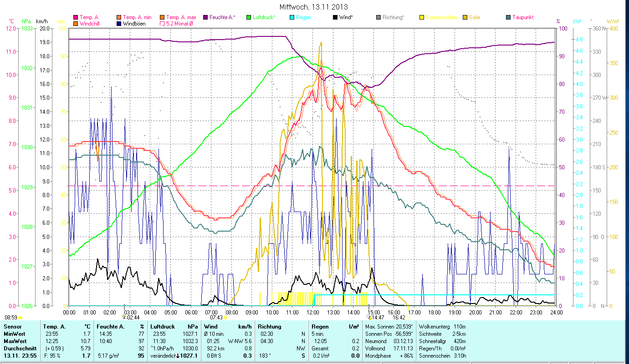Click the 'Taupunkt' legend label
629x364 pixels.
(x=523, y=17)
